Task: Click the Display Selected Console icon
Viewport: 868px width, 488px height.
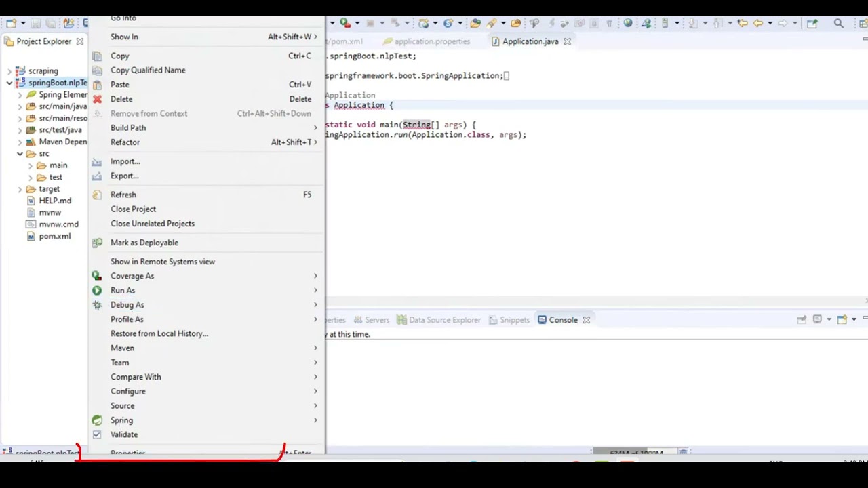Action: 817,319
